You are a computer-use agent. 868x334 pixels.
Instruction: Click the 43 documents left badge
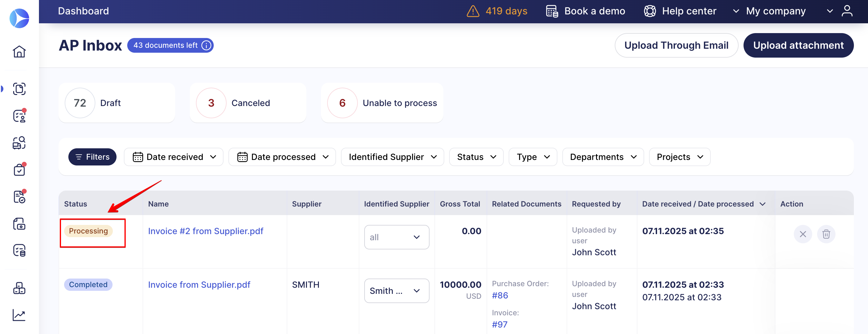(x=170, y=45)
